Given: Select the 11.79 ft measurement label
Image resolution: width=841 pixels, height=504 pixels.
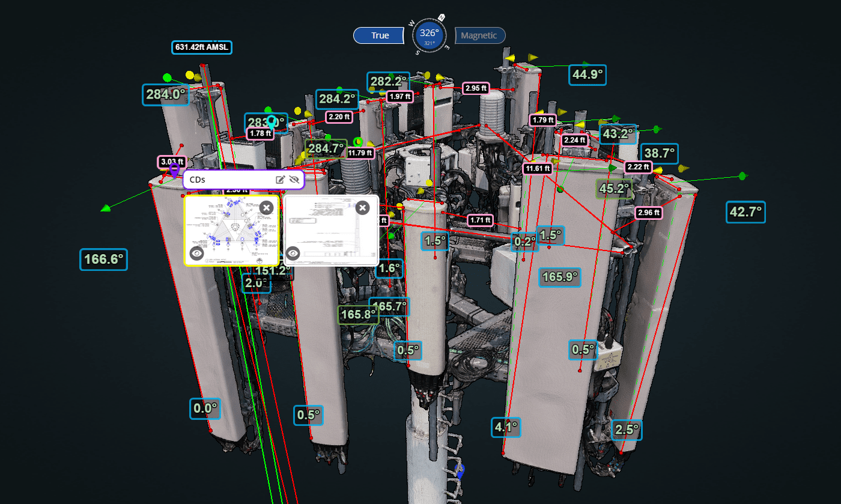Looking at the screenshot, I should pos(359,153).
